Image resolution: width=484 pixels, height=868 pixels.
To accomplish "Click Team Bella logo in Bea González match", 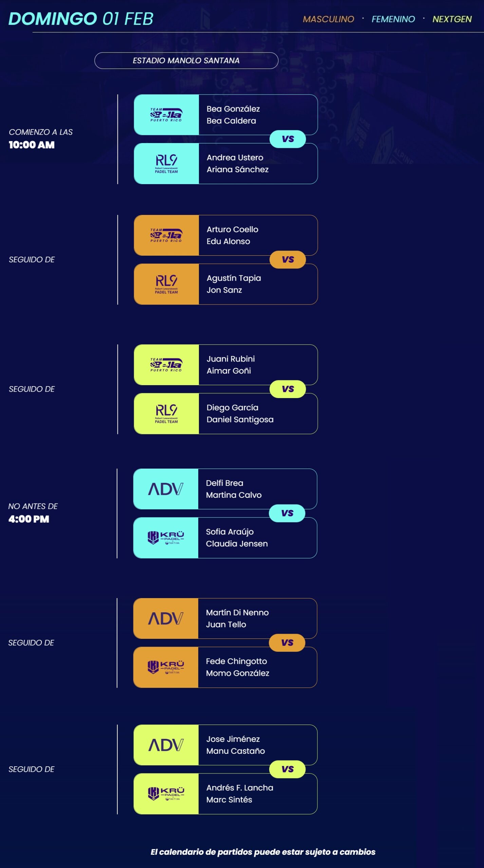I will [x=166, y=115].
